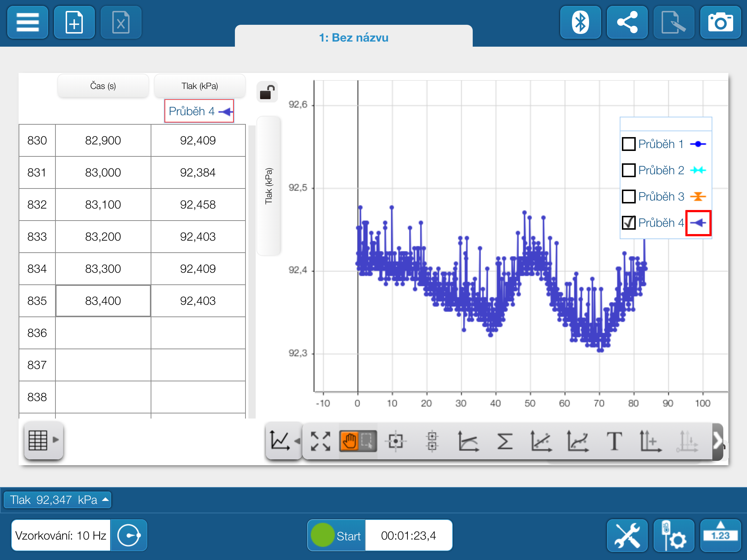Screen dimensions: 747x560
Task: Select the text annotation T tool
Action: tap(614, 441)
